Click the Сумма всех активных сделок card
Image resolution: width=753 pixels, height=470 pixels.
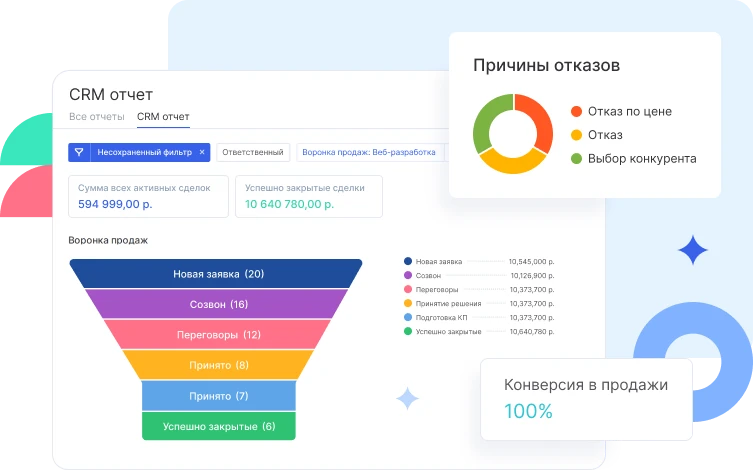(147, 196)
